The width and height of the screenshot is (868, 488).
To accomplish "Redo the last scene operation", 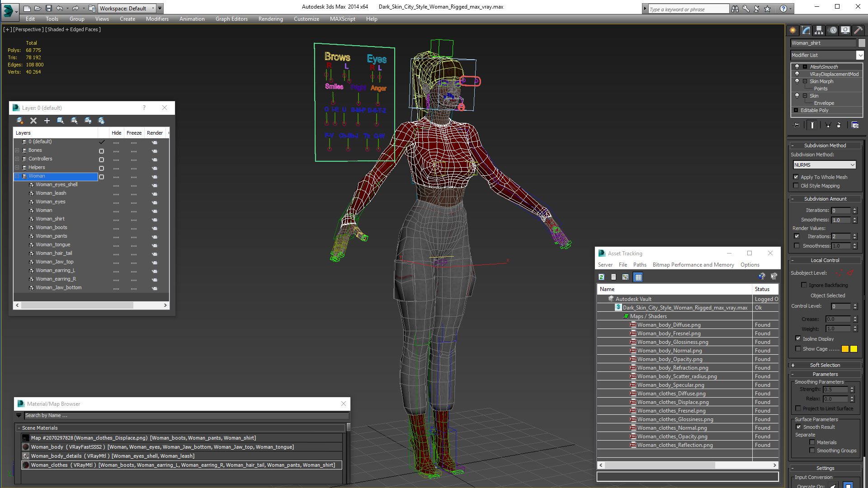I will (x=75, y=8).
